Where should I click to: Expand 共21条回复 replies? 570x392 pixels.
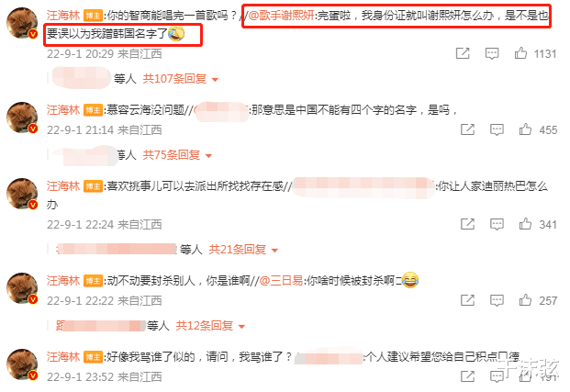pos(243,250)
